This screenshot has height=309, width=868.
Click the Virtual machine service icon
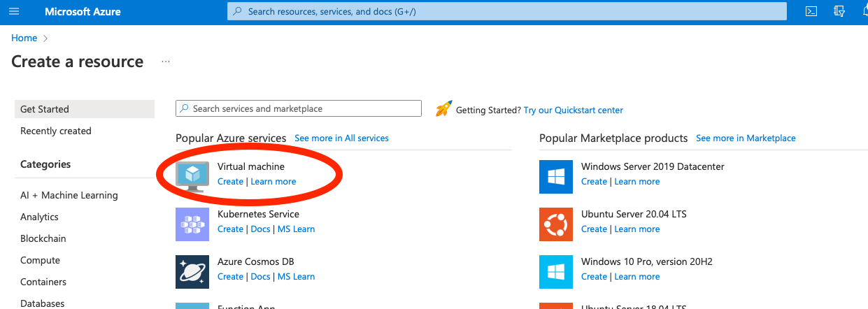(x=192, y=176)
